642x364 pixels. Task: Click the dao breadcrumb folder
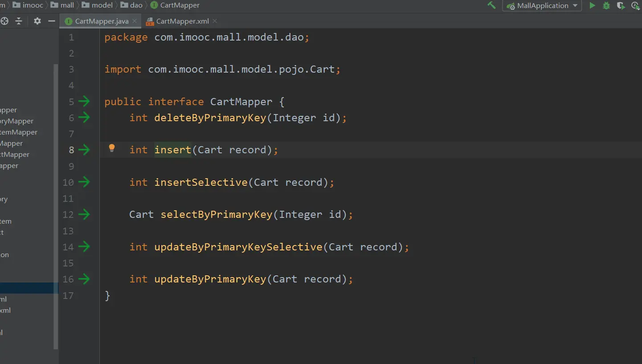pos(131,5)
